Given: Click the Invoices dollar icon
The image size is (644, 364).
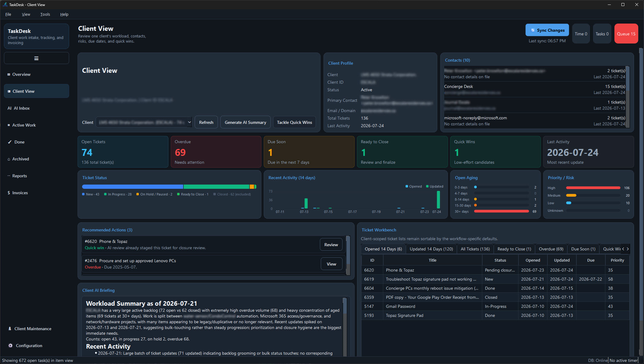Looking at the screenshot, I should coord(9,193).
